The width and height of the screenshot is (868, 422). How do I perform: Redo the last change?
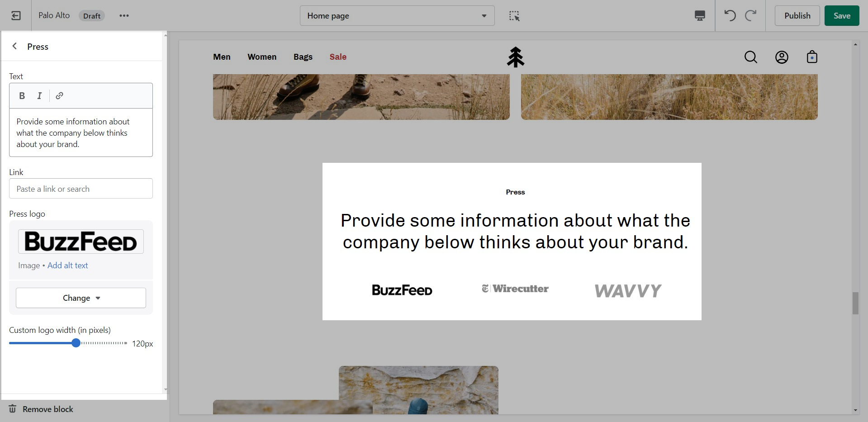(751, 16)
